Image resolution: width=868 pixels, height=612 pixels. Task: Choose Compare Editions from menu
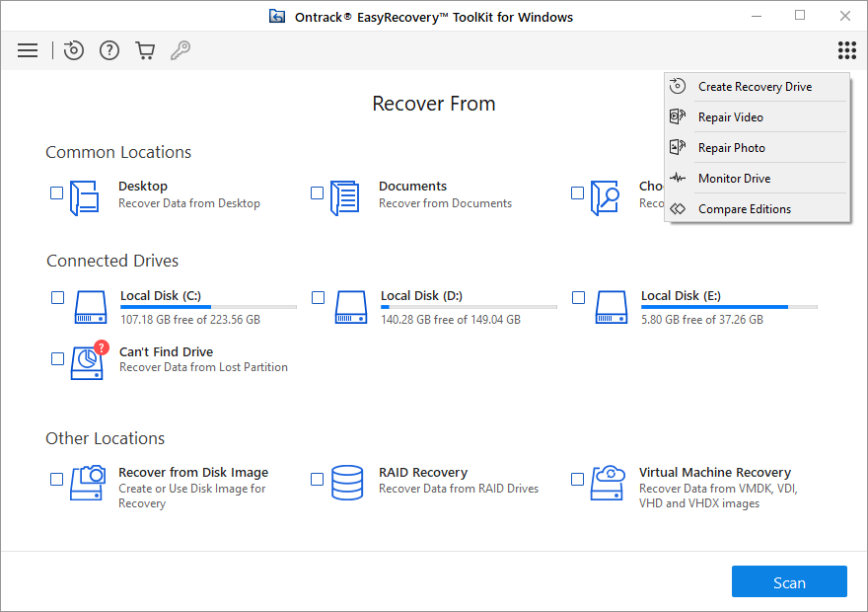tap(758, 209)
